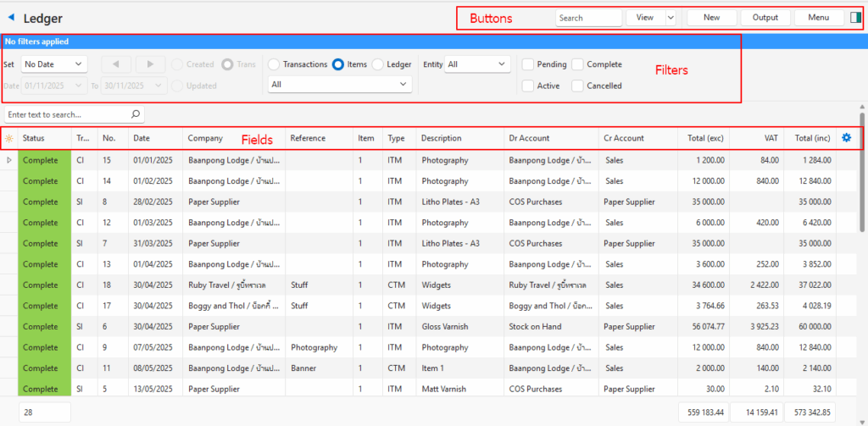
Task: Click the blue back arrow beside Ledger
Action: tap(11, 18)
